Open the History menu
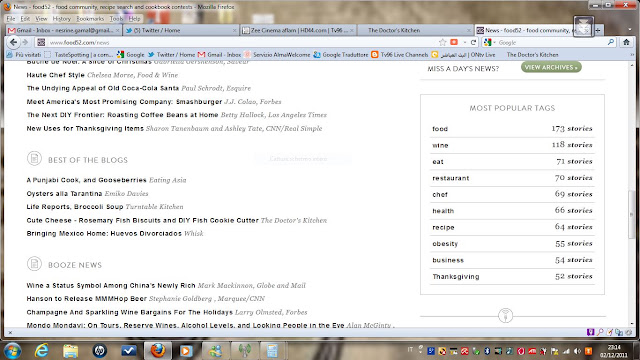The height and width of the screenshot is (360, 640). [62, 19]
